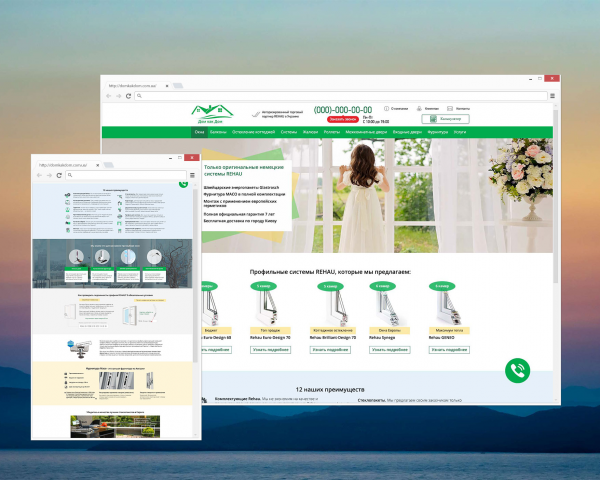Select the Балконы menu item
The height and width of the screenshot is (480, 600).
pyautogui.click(x=218, y=132)
